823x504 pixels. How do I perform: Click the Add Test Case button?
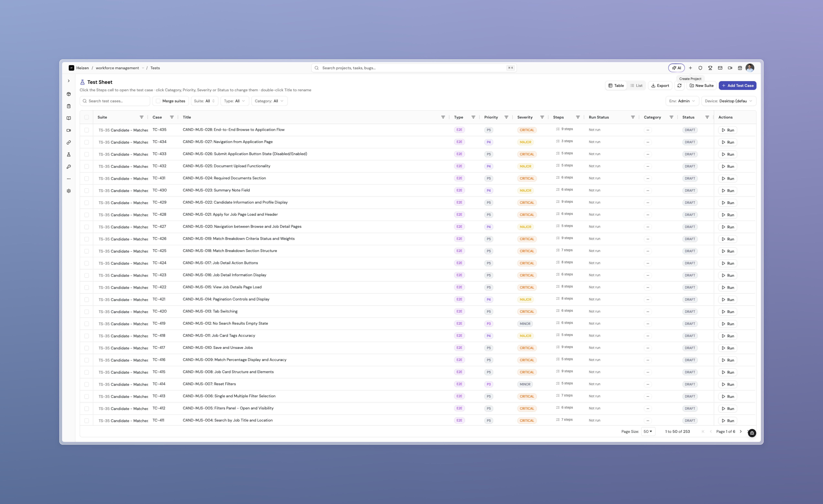pyautogui.click(x=737, y=86)
